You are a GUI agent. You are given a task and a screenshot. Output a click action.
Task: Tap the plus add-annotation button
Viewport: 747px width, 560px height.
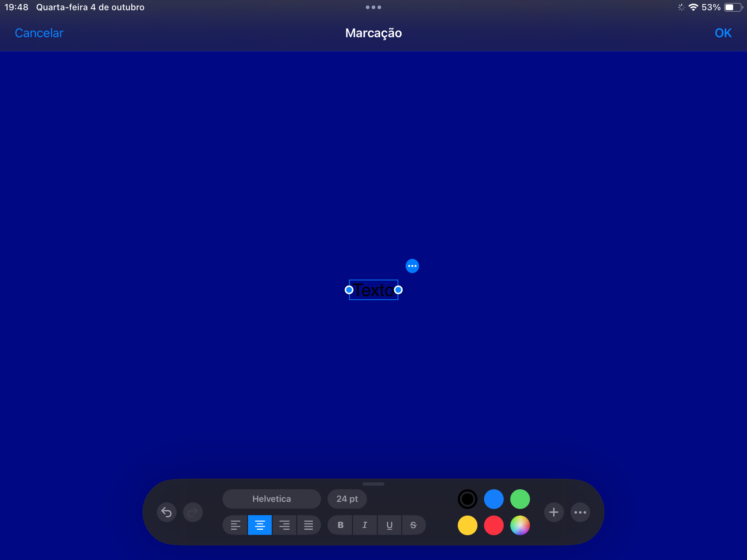(554, 512)
